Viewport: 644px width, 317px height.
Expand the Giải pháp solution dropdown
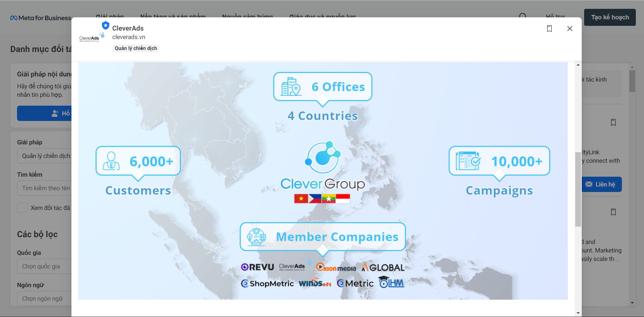[44, 156]
